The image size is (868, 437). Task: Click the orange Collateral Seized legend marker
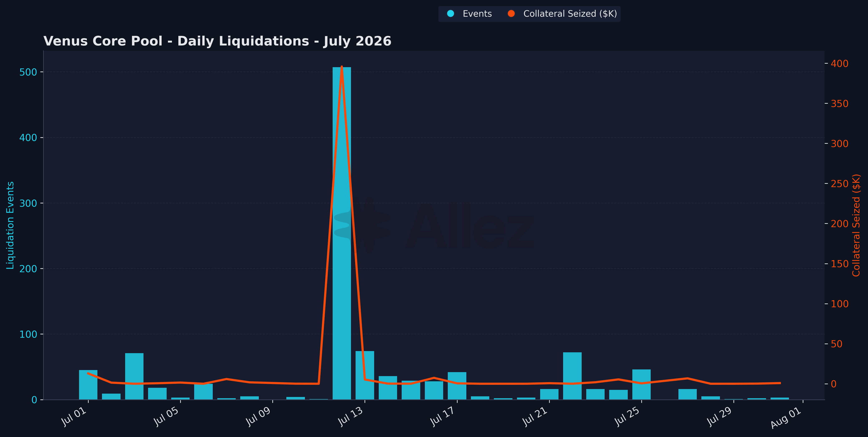[x=511, y=14]
